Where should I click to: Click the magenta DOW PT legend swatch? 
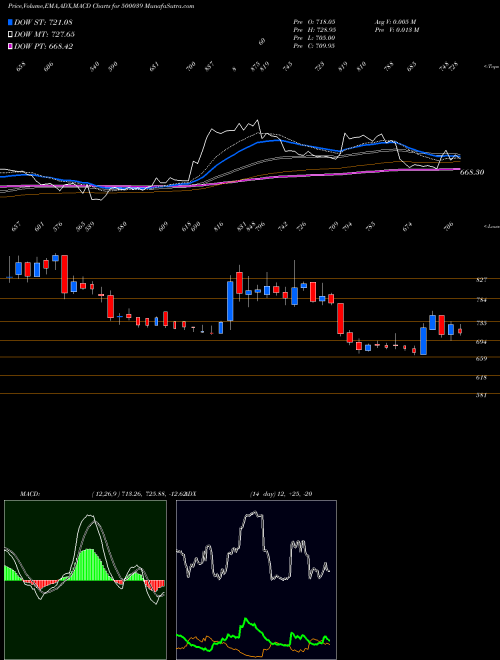(10, 46)
